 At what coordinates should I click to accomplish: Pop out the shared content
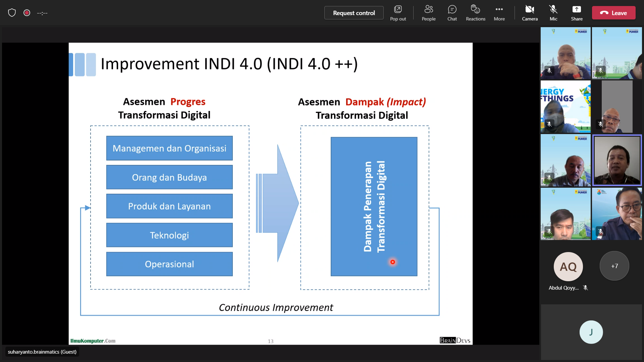(x=398, y=13)
